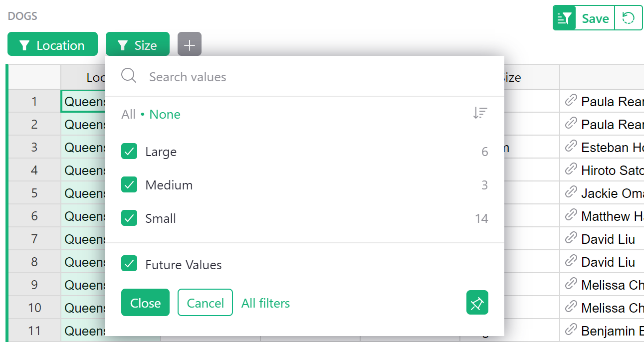The height and width of the screenshot is (342, 644).
Task: Click inside the Search values field
Action: (x=224, y=76)
